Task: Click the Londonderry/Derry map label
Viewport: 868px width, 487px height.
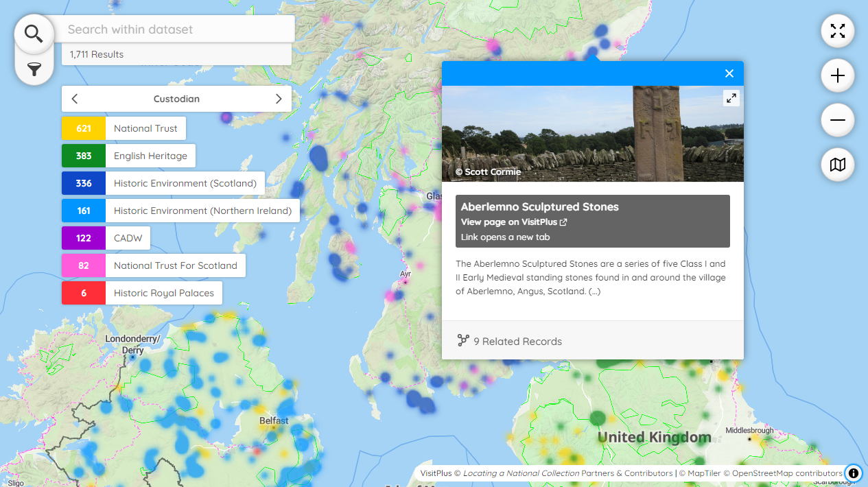Action: (132, 344)
